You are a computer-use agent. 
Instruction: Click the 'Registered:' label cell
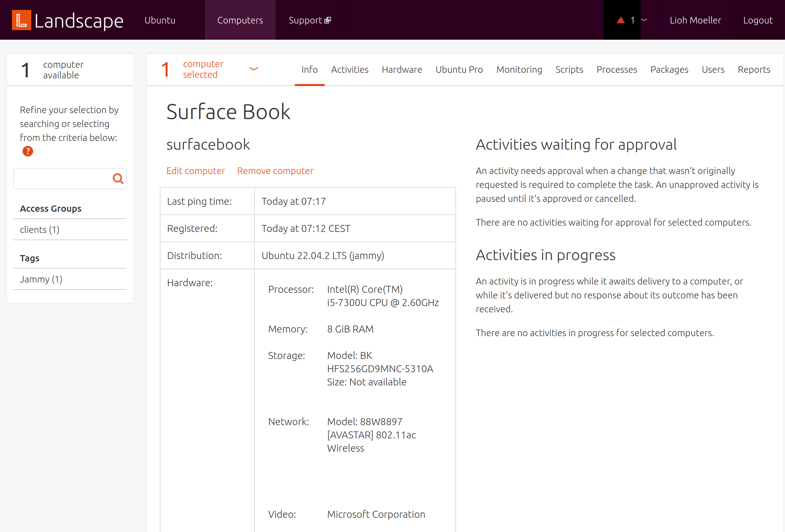(x=207, y=228)
